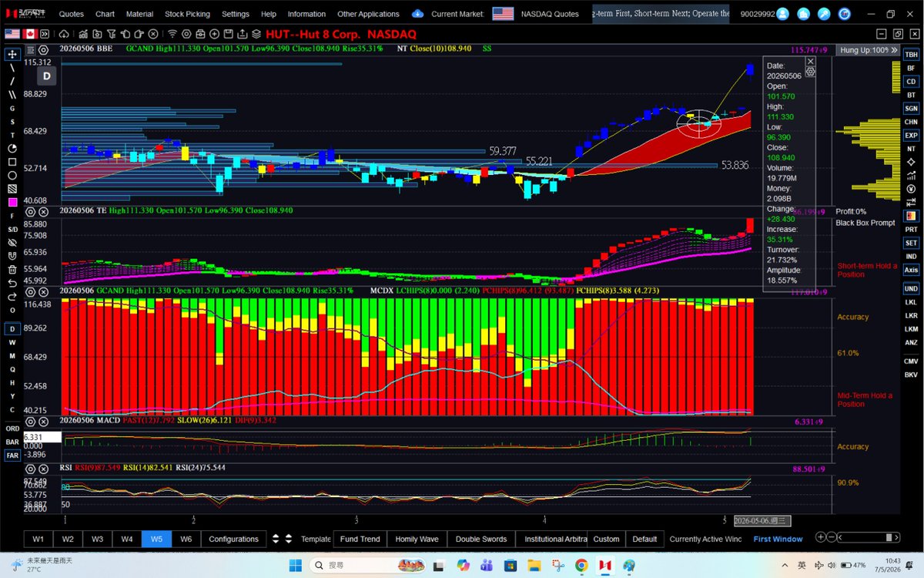The width and height of the screenshot is (924, 578).
Task: Toggle the TBH indicator button
Action: click(911, 55)
